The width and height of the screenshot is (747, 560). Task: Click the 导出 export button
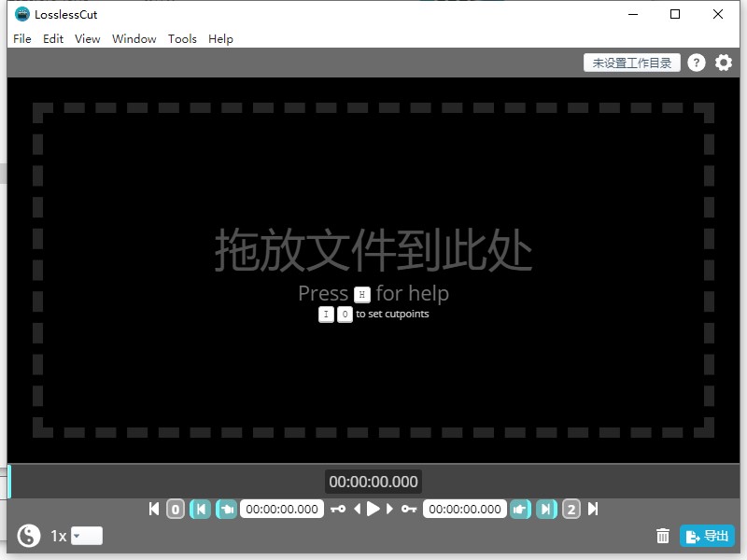[708, 536]
